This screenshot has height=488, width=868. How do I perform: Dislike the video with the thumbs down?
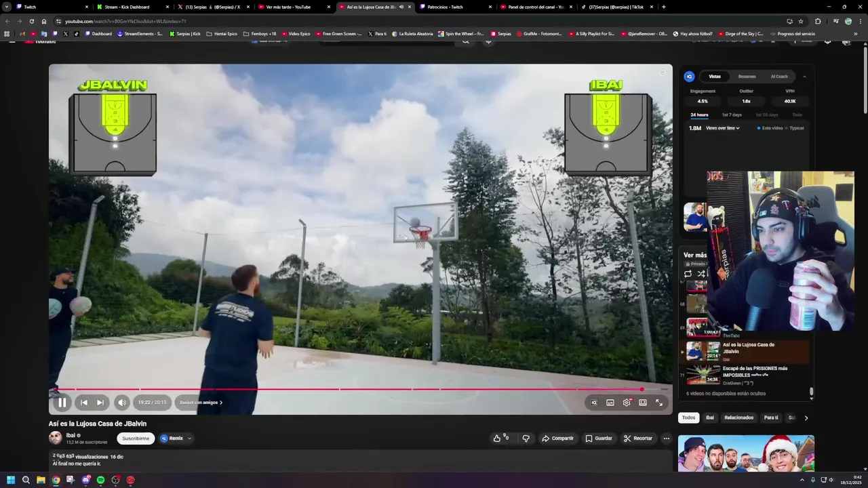pos(526,439)
